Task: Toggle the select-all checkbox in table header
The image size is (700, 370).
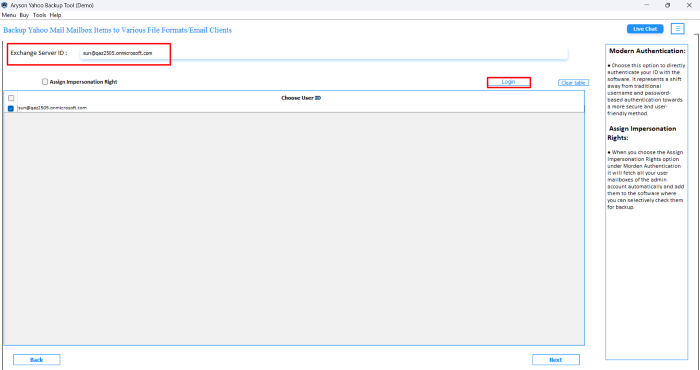Action: [x=11, y=98]
